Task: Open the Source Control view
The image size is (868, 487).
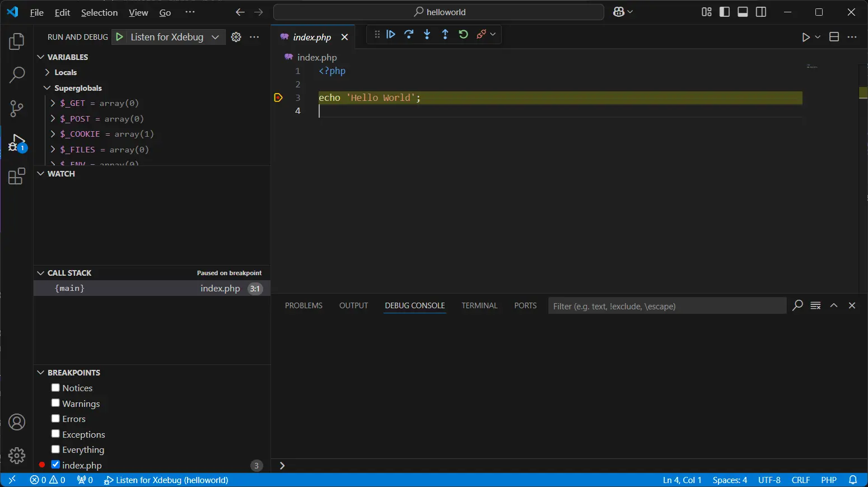Action: (17, 108)
